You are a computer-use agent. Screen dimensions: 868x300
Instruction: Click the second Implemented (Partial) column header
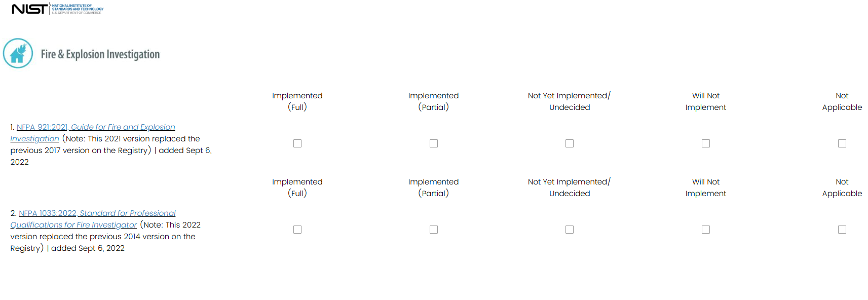tap(434, 188)
